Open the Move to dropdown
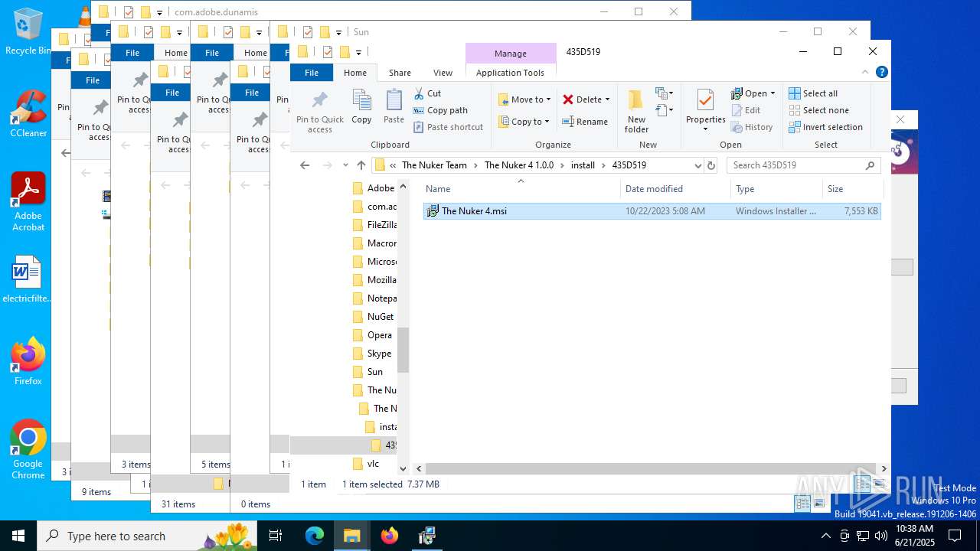The height and width of the screenshot is (551, 980). tap(524, 99)
